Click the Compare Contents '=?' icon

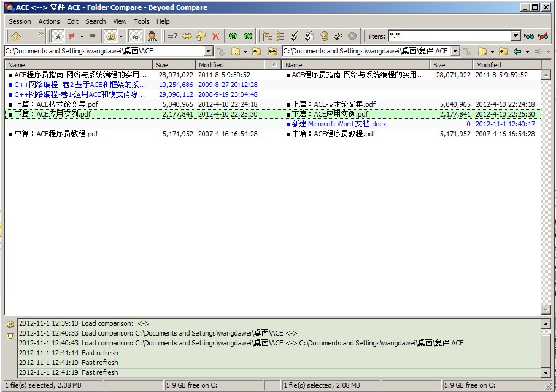(172, 36)
